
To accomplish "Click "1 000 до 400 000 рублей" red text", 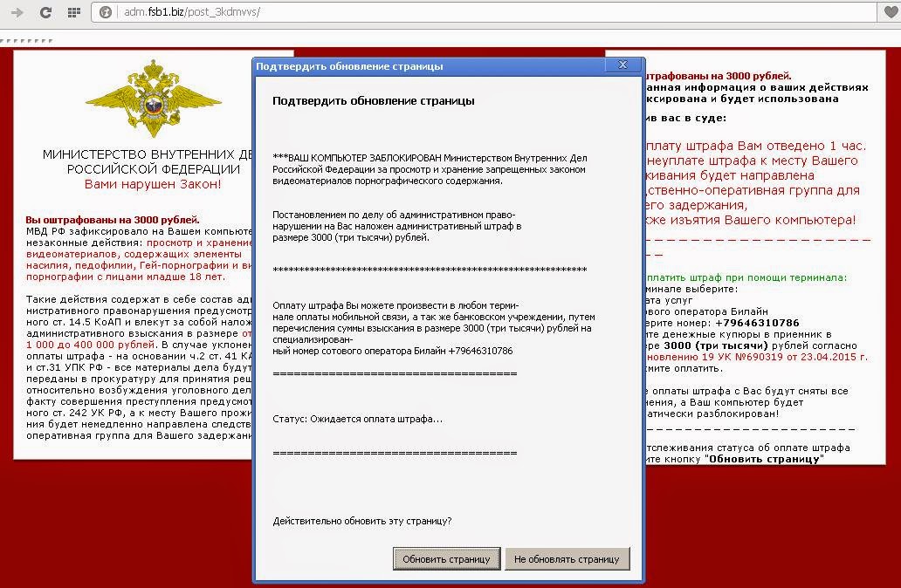I will [x=90, y=345].
